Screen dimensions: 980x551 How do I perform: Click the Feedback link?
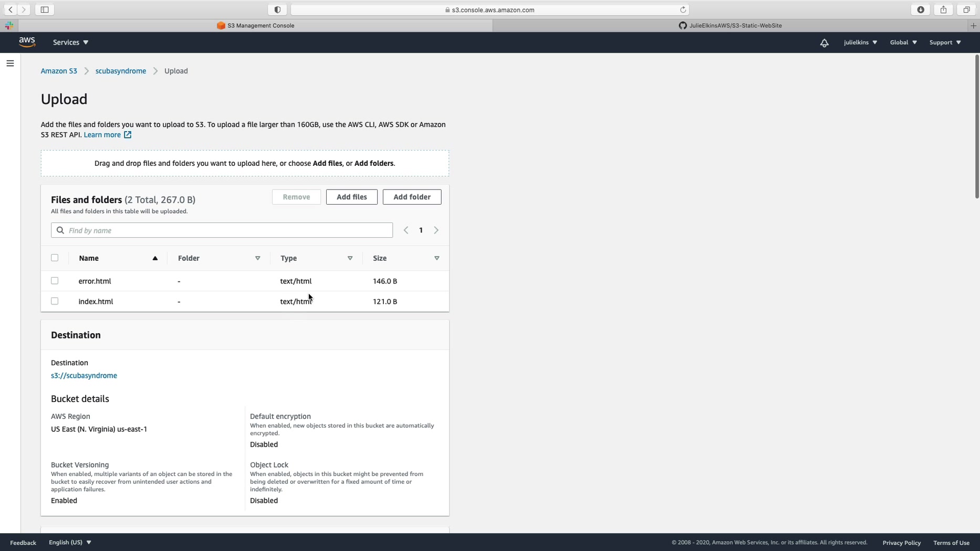pos(23,543)
